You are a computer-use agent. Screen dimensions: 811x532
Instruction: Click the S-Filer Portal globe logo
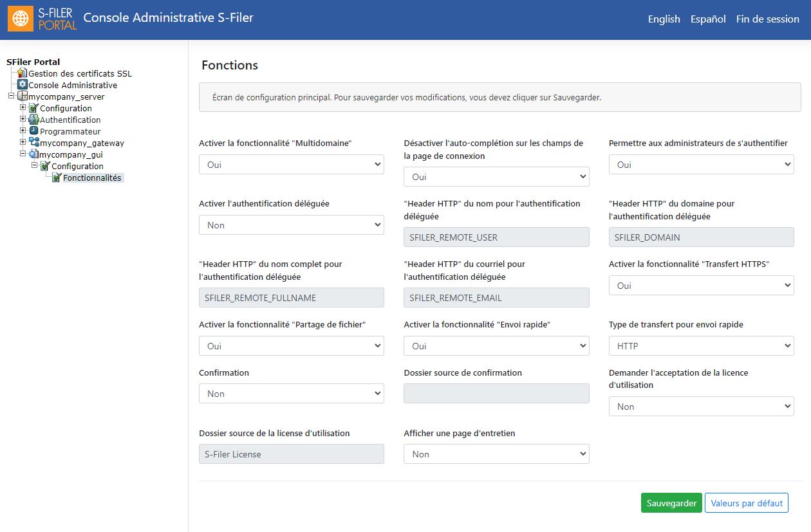point(21,19)
